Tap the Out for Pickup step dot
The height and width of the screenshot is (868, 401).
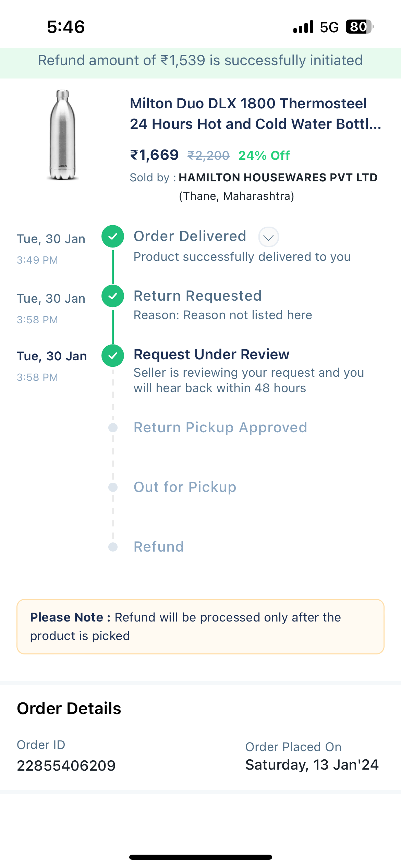click(113, 487)
